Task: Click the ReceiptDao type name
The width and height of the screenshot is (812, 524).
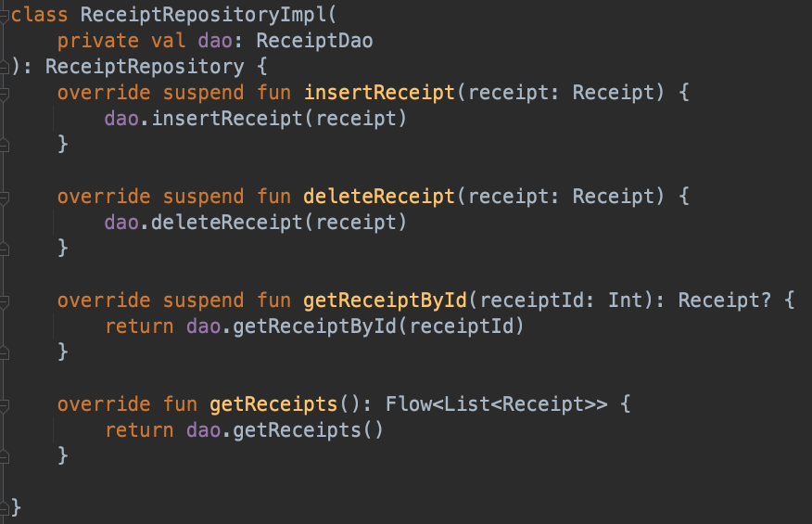Action: click(314, 41)
